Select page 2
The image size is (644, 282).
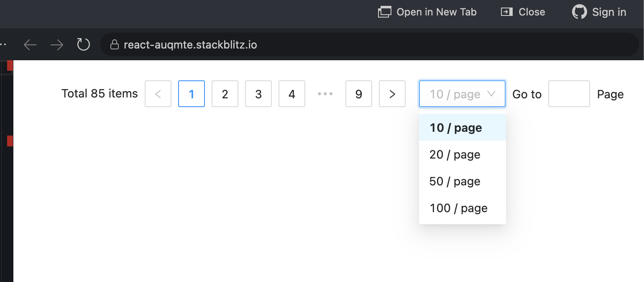225,94
